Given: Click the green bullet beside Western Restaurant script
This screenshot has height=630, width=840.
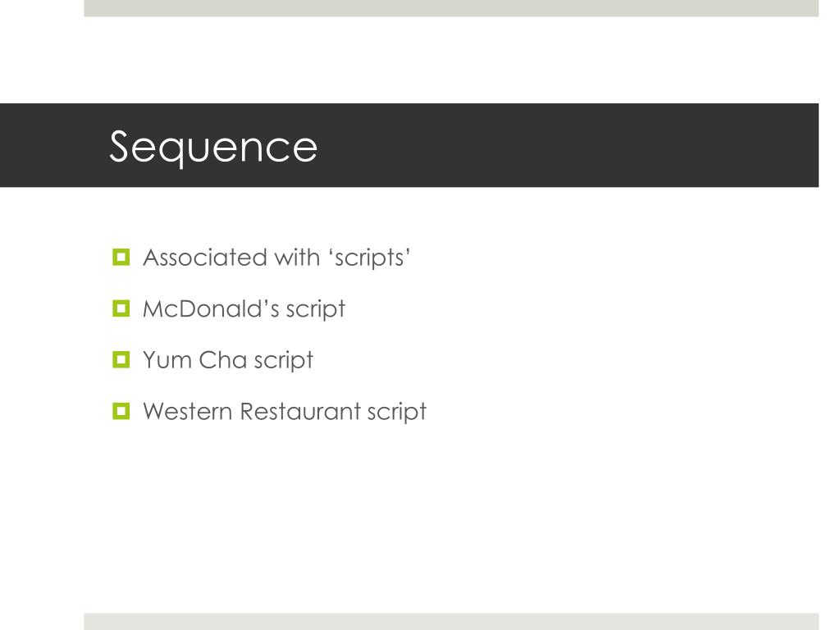Looking at the screenshot, I should coord(121,411).
